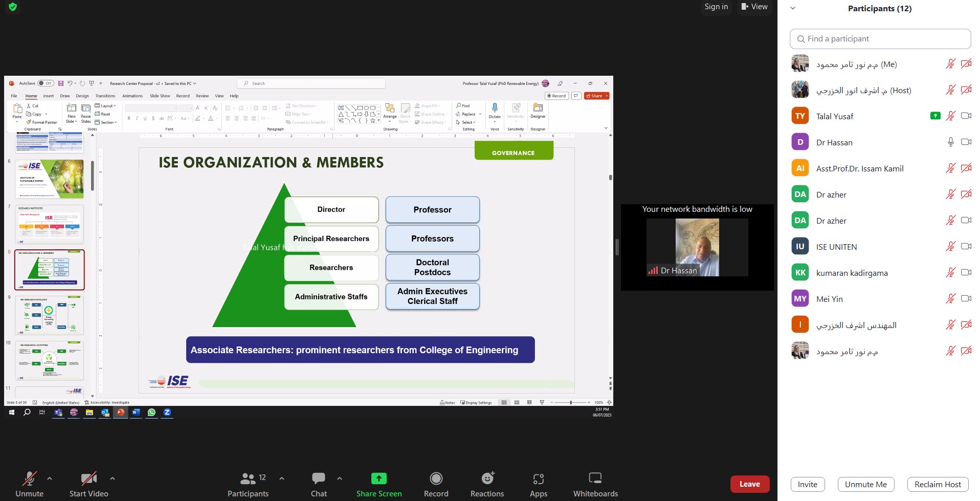The height and width of the screenshot is (501, 980).
Task: Open the Select dropdown in Editing group
Action: tap(466, 122)
